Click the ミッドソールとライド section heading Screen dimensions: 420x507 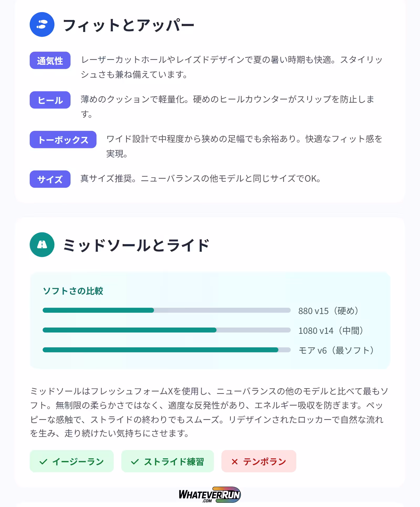(x=136, y=245)
